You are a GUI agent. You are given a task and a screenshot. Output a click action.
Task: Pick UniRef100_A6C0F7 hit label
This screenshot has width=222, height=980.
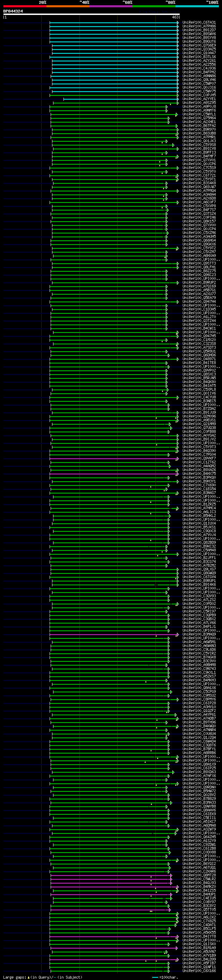[x=199, y=202]
